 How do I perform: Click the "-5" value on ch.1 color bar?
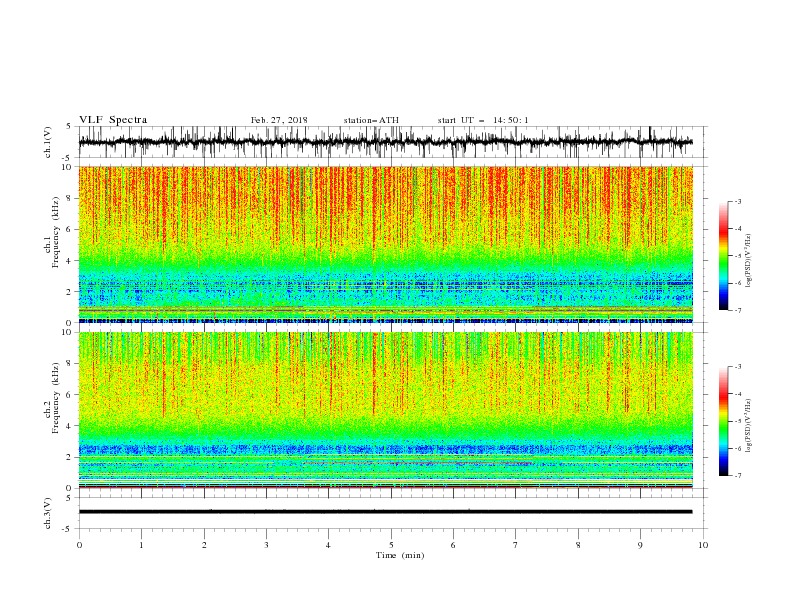click(737, 256)
